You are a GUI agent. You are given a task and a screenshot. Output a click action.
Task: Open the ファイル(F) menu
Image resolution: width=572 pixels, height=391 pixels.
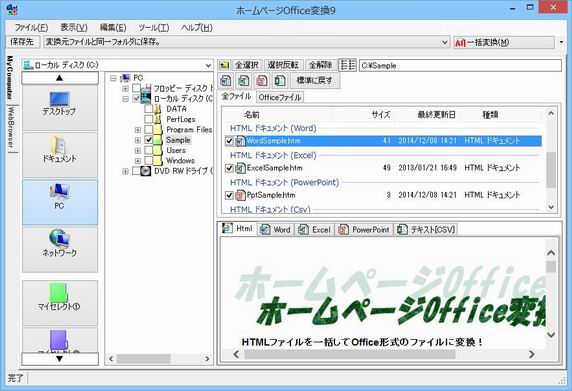[31, 27]
